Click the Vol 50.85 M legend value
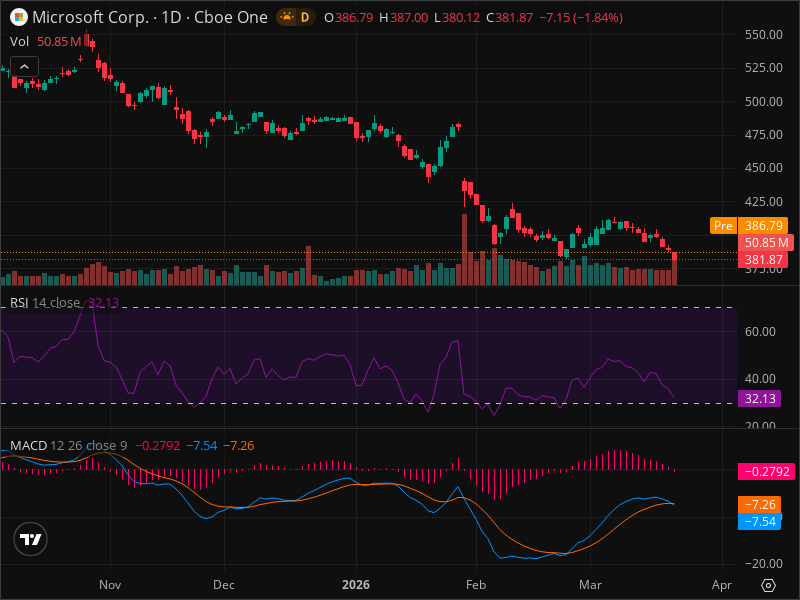 pyautogui.click(x=59, y=41)
